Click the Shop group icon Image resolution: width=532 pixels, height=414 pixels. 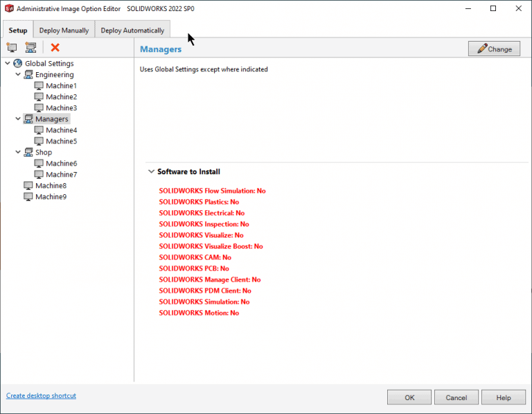click(x=28, y=152)
